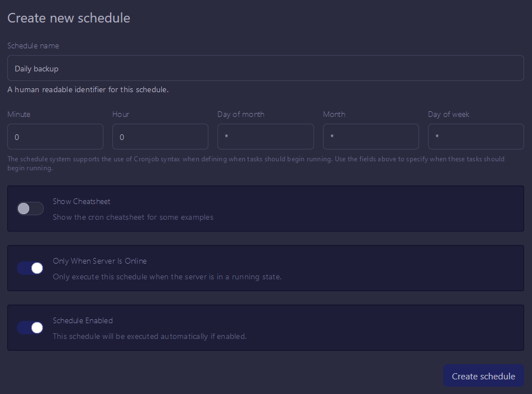532x394 pixels.
Task: Click the 'Create new schedule' heading
Action: pos(69,18)
